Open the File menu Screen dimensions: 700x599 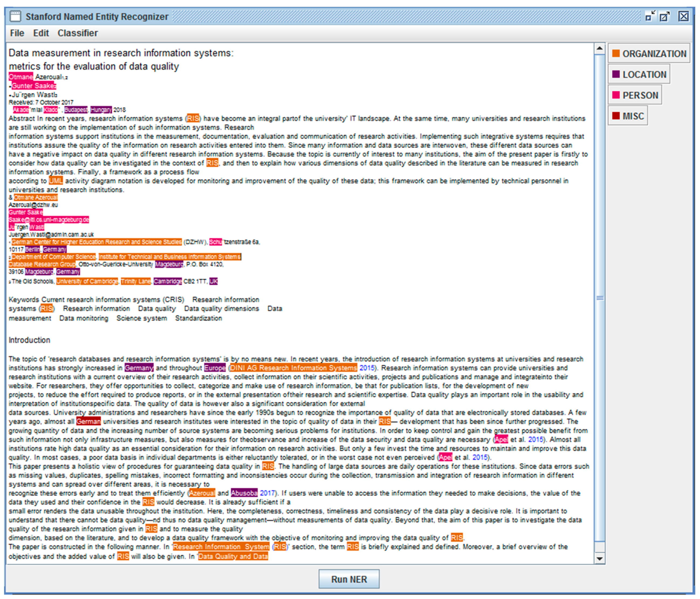17,33
